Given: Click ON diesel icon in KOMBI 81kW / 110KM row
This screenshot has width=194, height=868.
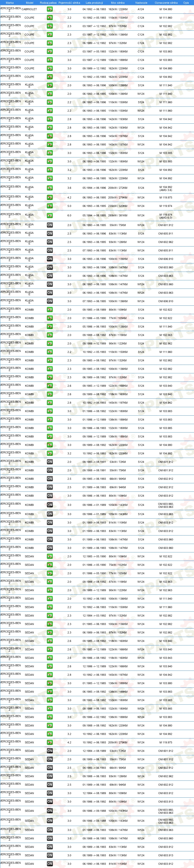Looking at the screenshot, I should pos(50,523).
